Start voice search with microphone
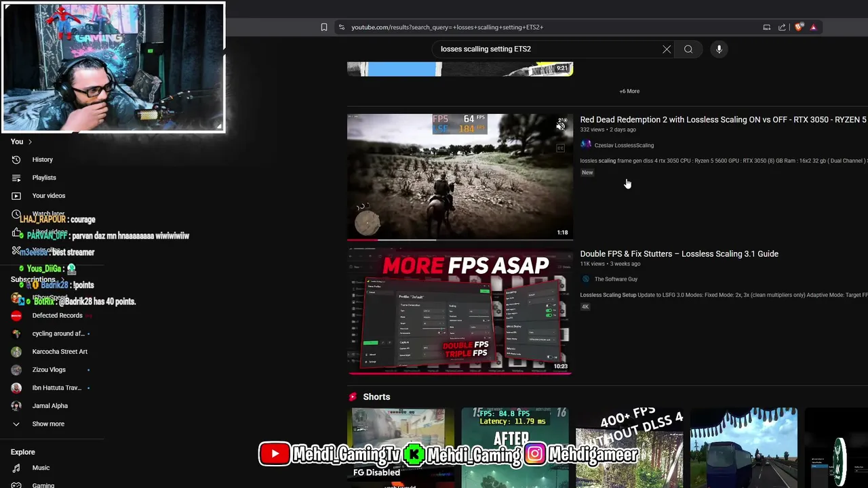 pyautogui.click(x=719, y=49)
